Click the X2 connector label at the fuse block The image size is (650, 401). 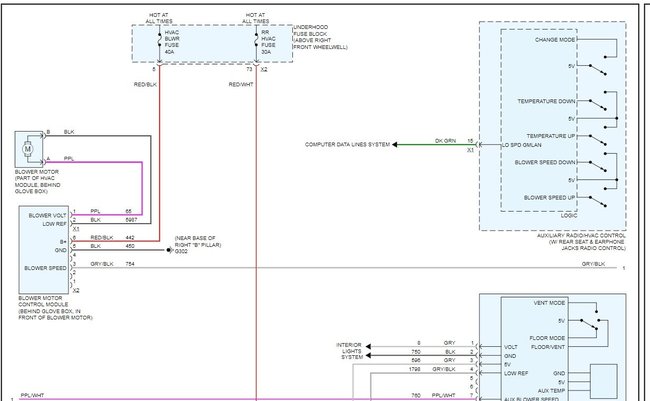[264, 69]
